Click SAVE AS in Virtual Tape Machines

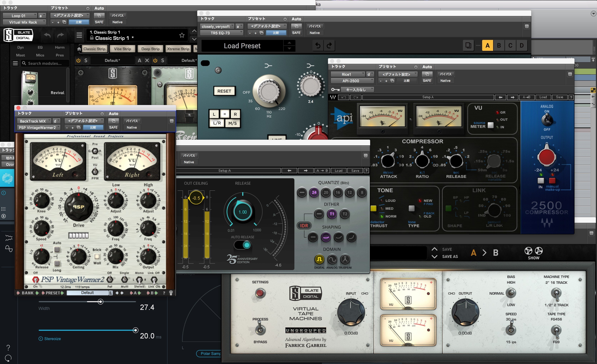[450, 256]
